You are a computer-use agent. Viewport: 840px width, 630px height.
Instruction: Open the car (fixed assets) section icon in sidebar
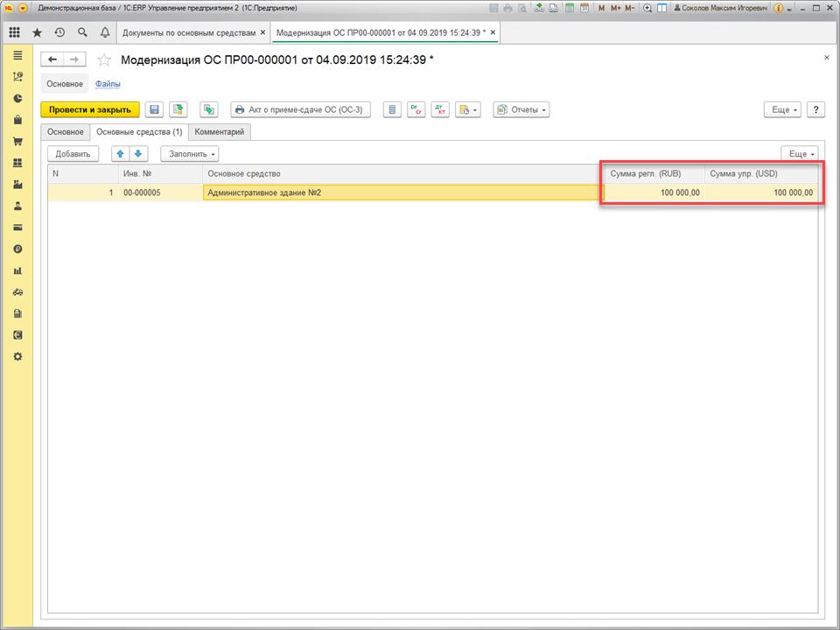17,292
